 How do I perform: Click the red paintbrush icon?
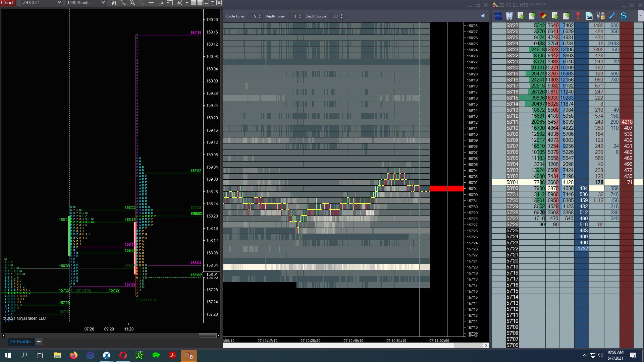tap(543, 16)
